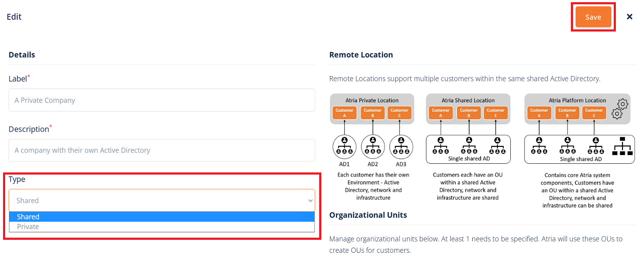644x261 pixels.
Task: Dismiss the Edit dialog with the X
Action: point(629,16)
